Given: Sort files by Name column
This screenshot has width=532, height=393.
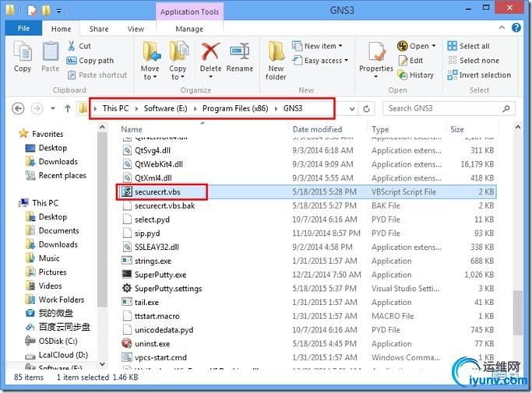Looking at the screenshot, I should point(132,129).
